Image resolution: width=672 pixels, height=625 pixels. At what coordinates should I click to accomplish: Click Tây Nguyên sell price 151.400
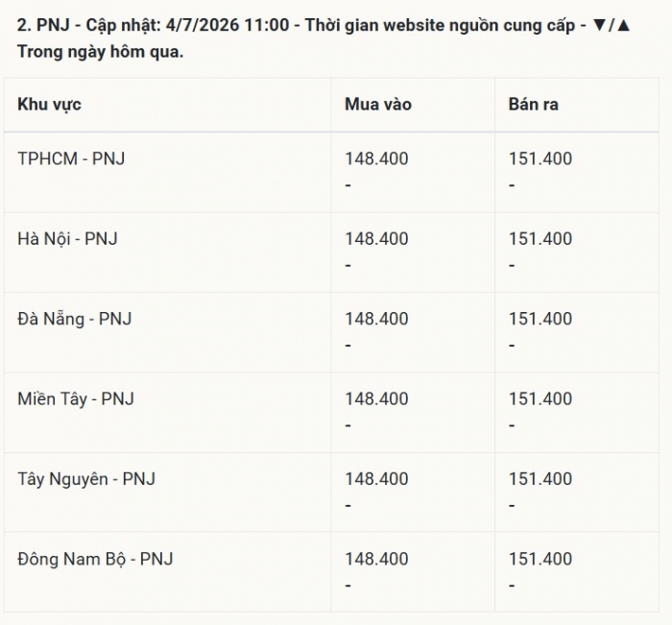(540, 479)
